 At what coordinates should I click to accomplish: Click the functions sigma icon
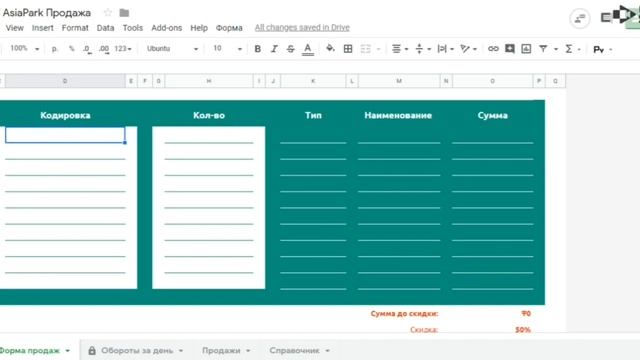[x=569, y=49]
